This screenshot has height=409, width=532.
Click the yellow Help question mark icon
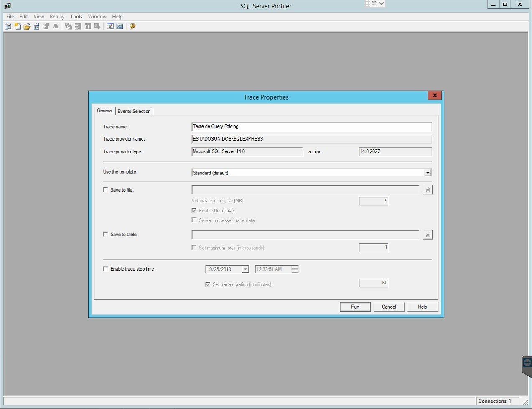(x=132, y=26)
